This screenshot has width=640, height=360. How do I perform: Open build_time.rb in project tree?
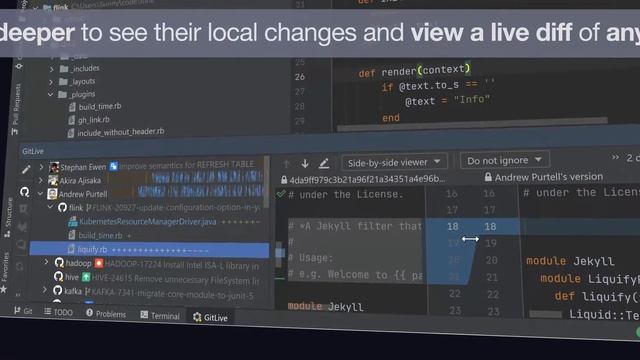pos(100,107)
